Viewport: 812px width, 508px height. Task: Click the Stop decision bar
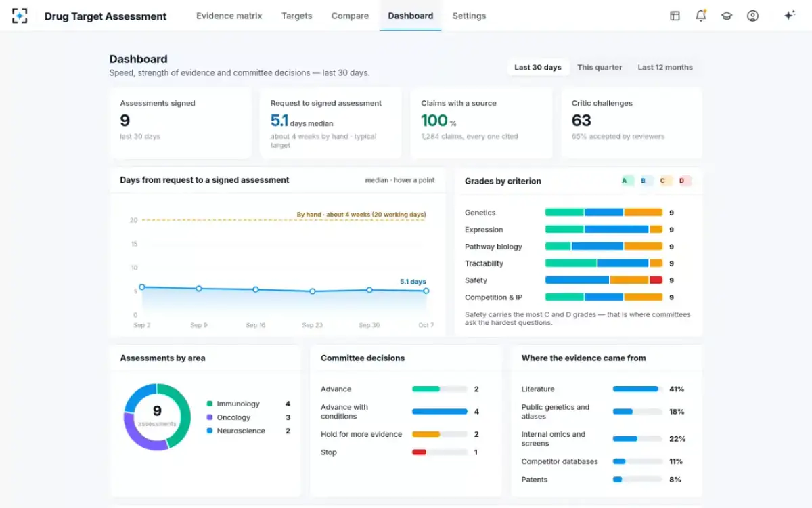click(440, 452)
